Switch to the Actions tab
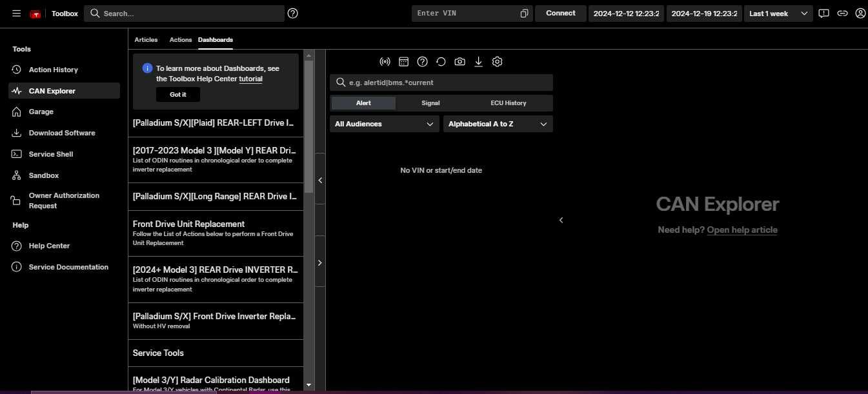868x394 pixels. tap(181, 40)
